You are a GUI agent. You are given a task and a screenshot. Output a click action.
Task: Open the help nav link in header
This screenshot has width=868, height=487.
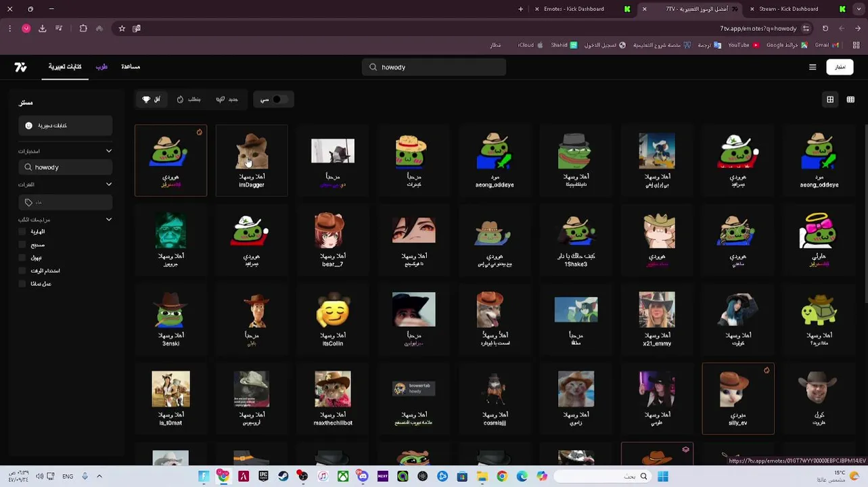pos(131,66)
